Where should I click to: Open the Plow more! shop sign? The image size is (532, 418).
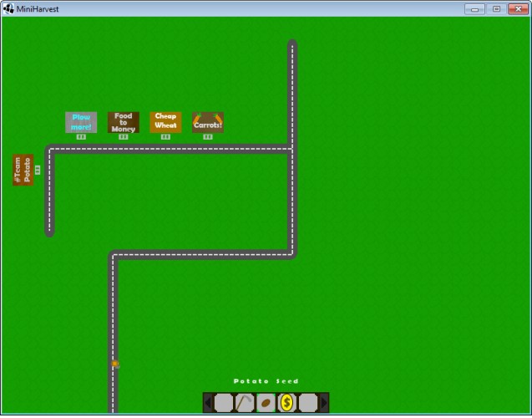(81, 123)
